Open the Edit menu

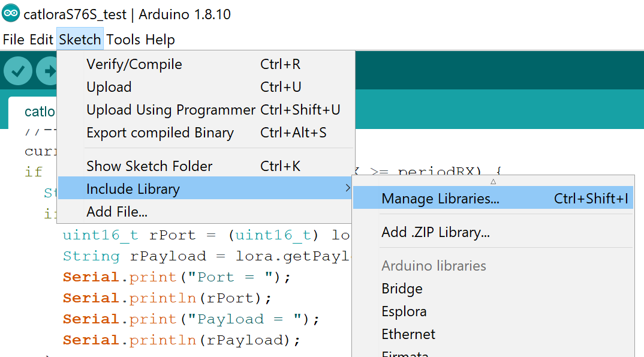[x=41, y=40]
